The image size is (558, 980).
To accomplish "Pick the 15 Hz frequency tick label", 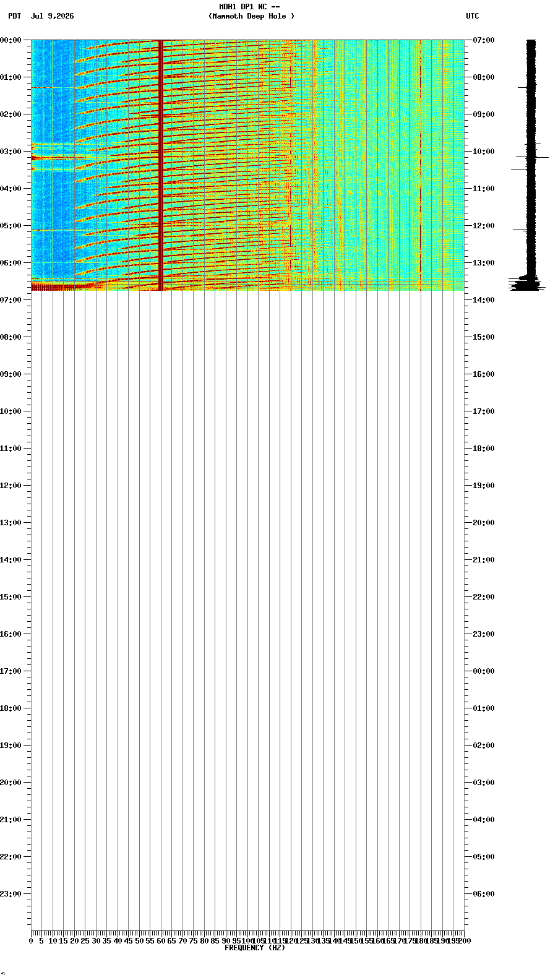I will click(x=63, y=941).
